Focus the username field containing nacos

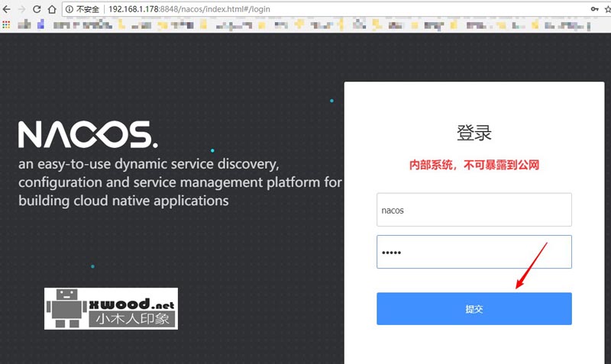tap(474, 210)
